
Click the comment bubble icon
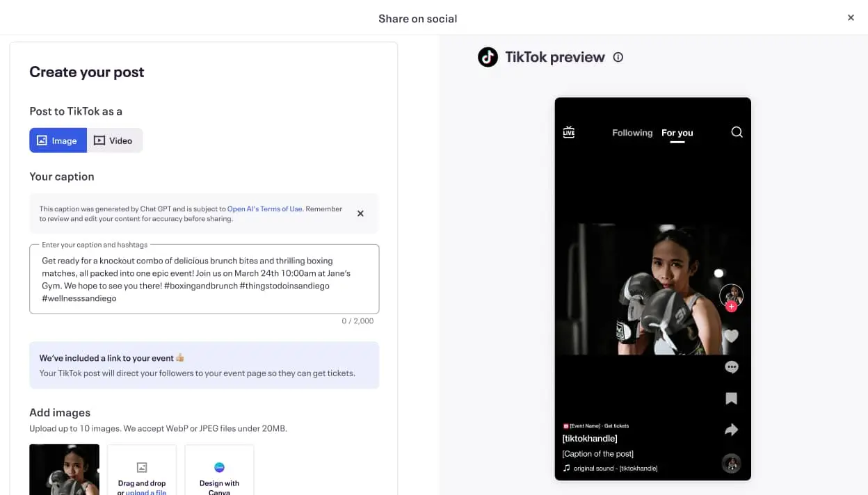point(731,367)
